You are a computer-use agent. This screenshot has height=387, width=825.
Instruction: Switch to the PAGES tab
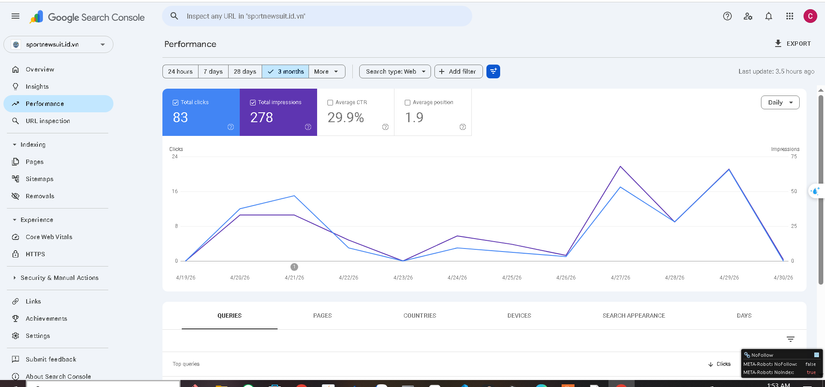(322, 315)
